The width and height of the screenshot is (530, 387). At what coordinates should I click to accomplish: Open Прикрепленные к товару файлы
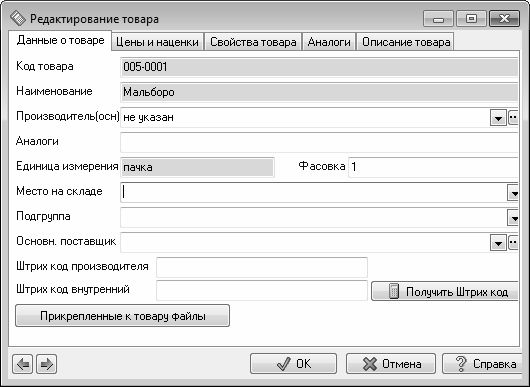point(122,316)
